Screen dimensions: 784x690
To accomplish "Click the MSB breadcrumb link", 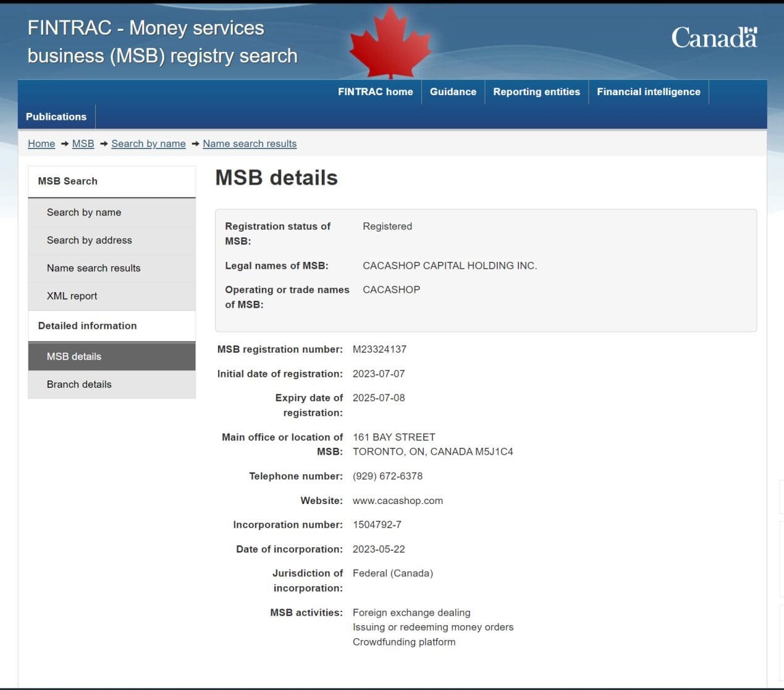I will coord(83,144).
